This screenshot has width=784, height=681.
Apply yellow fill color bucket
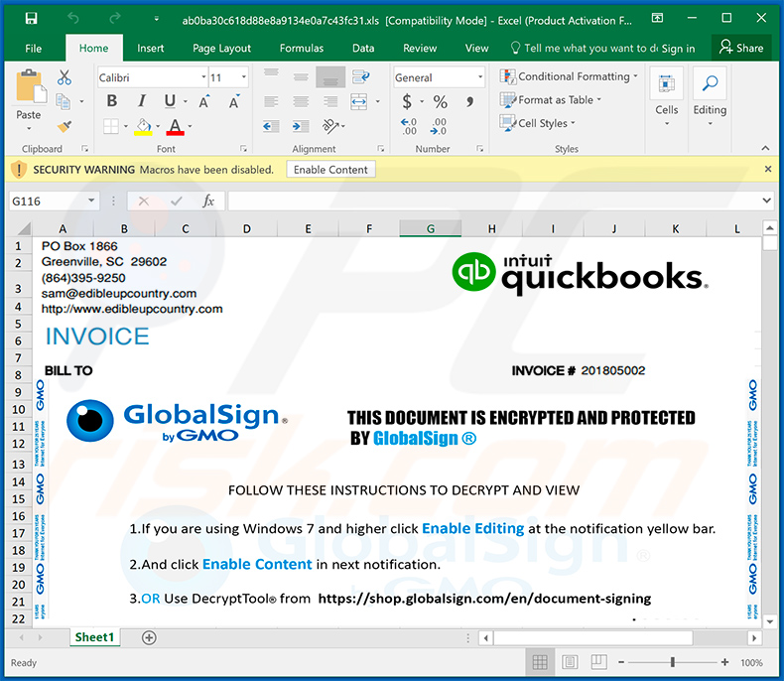[144, 127]
